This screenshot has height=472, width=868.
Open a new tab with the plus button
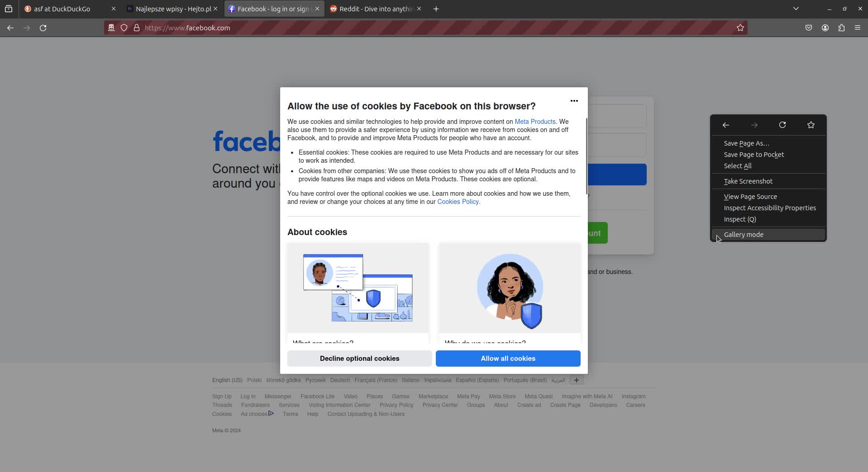click(436, 9)
